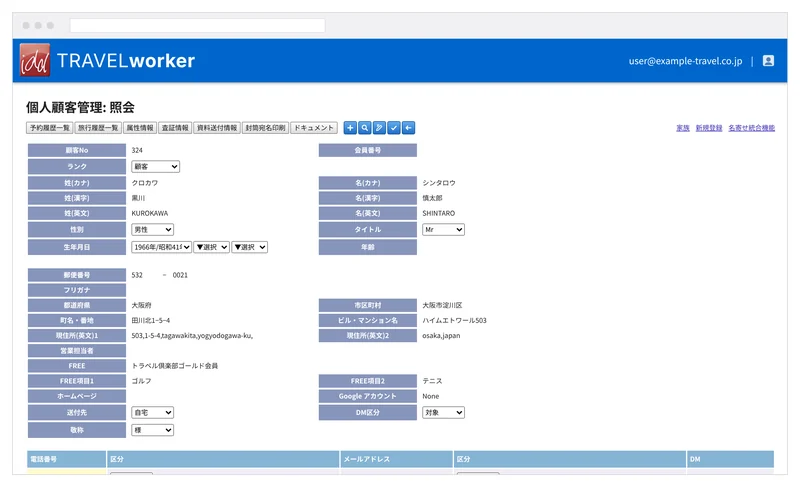Click the blue magnifier search icon
Viewport: 800px width, 487px height.
coord(364,128)
